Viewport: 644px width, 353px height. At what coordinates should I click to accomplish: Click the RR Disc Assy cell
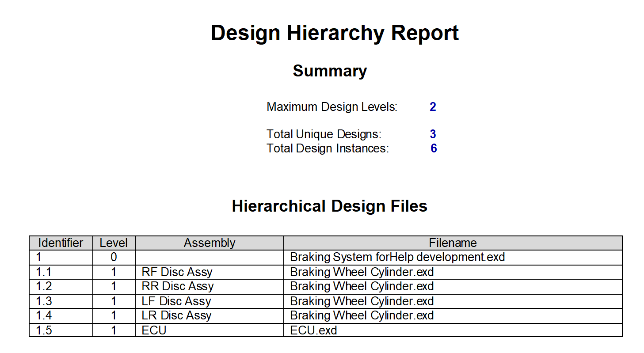tap(210, 287)
